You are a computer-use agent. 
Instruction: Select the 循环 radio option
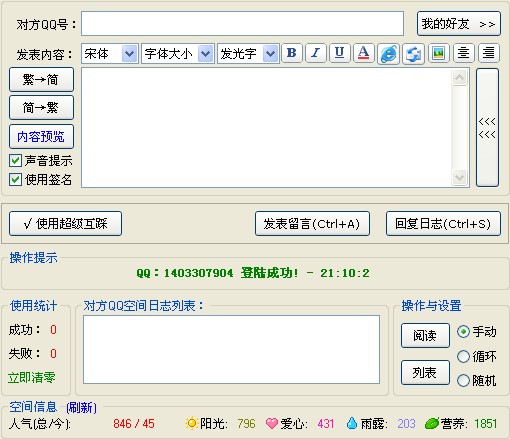[463, 356]
